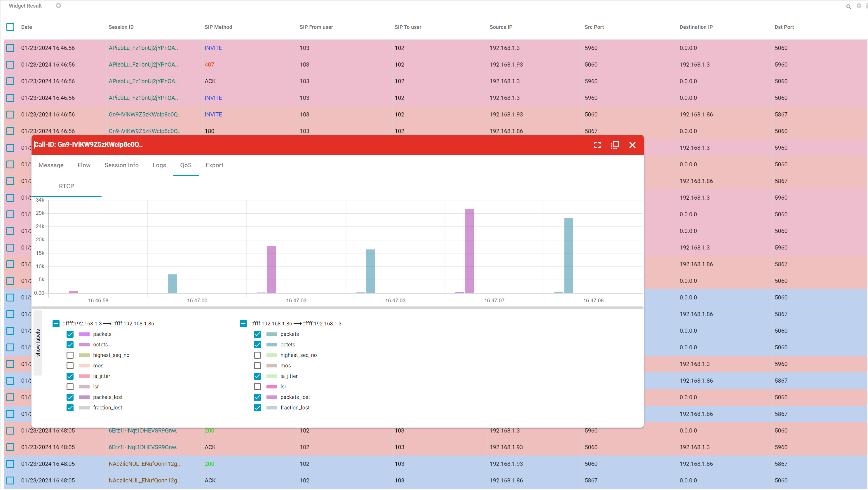Viewport: 868px width, 490px height.
Task: Open session link 6Erz1I-INqt1DHEVSR9Gnw
Action: point(144,430)
